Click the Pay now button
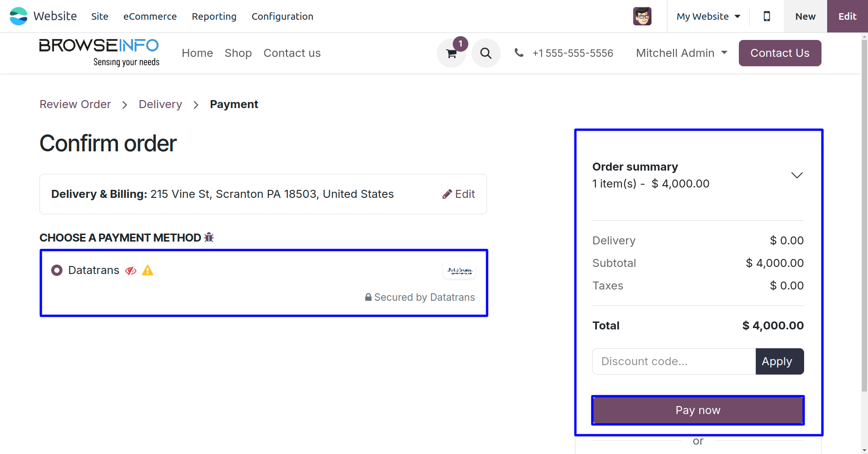Image resolution: width=868 pixels, height=454 pixels. click(x=698, y=410)
